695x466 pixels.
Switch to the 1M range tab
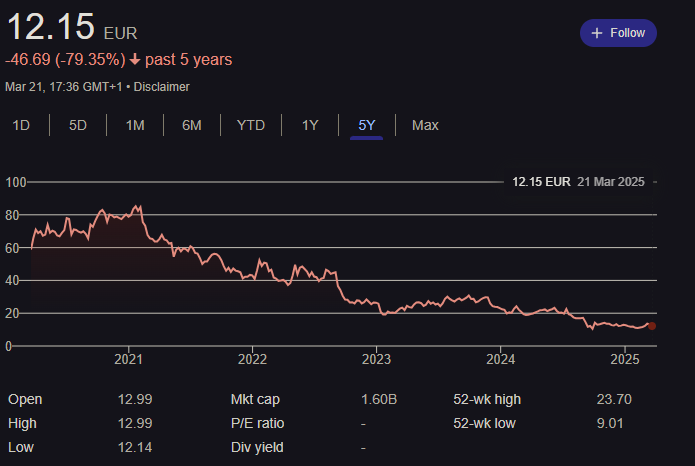pos(135,125)
